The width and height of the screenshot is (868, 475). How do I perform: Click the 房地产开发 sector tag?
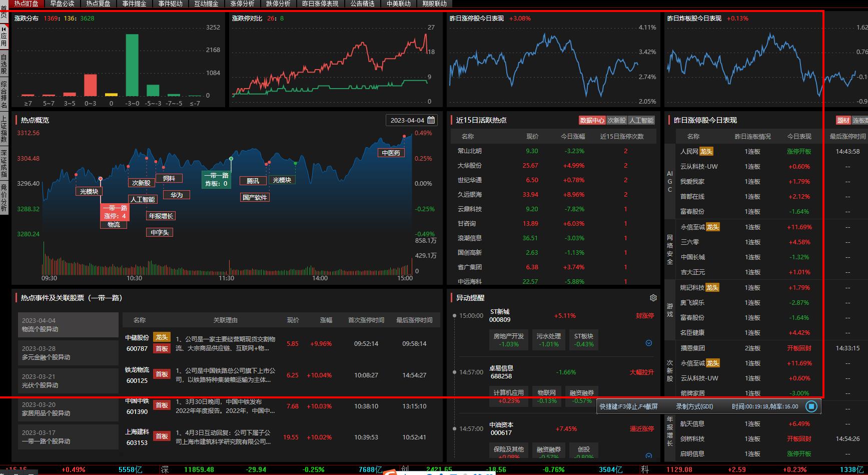point(509,340)
